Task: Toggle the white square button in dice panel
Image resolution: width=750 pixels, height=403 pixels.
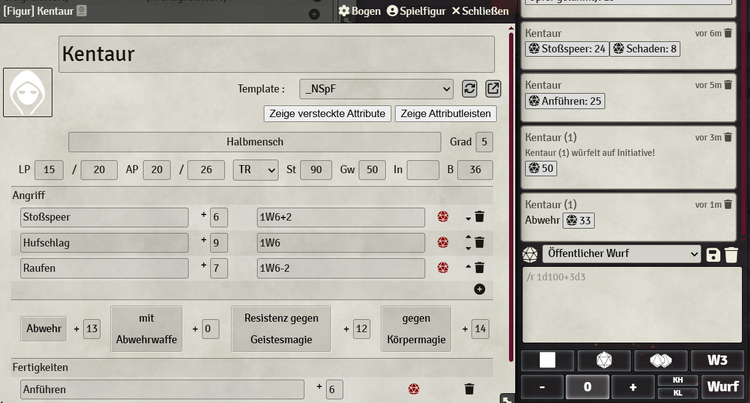Action: pos(547,360)
